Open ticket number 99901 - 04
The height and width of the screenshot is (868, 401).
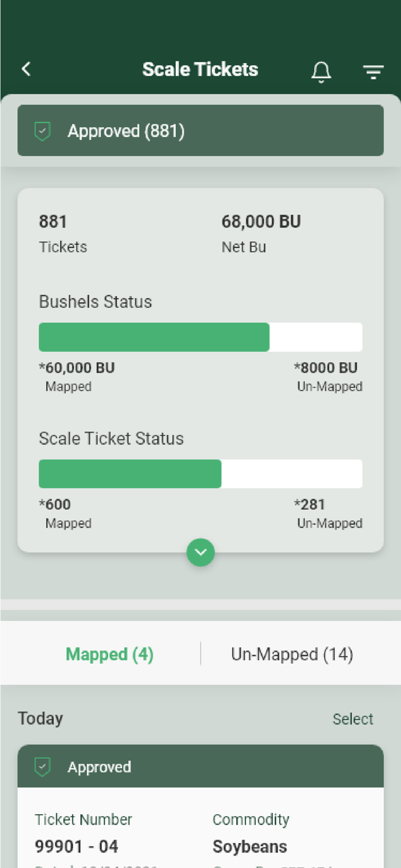coord(76,847)
